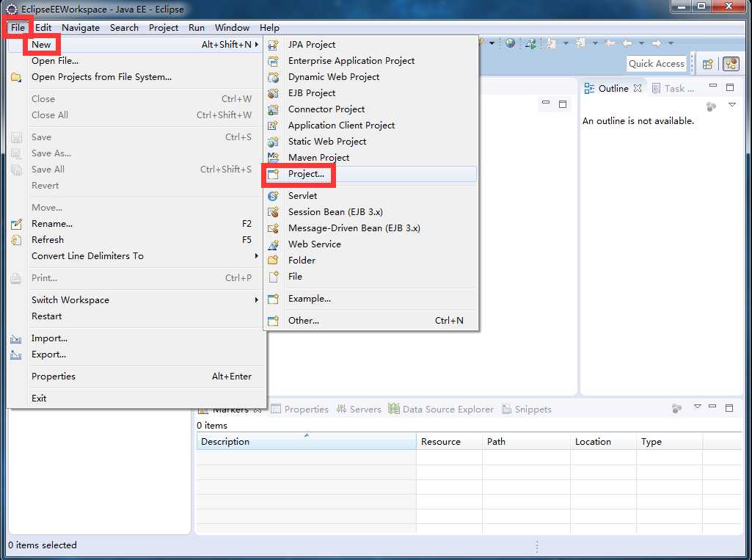
Task: Click the Quick Access search field
Action: pyautogui.click(x=657, y=64)
